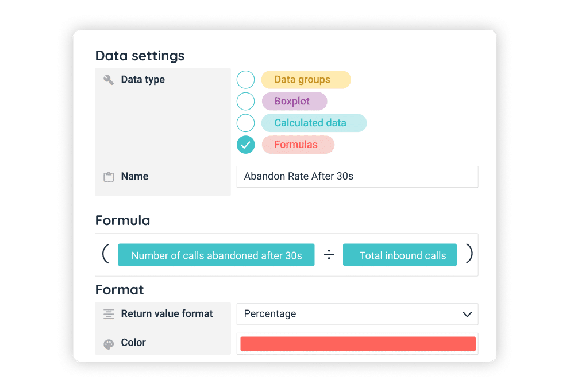Select the Boxplot radio button
This screenshot has height=392, width=570.
245,102
